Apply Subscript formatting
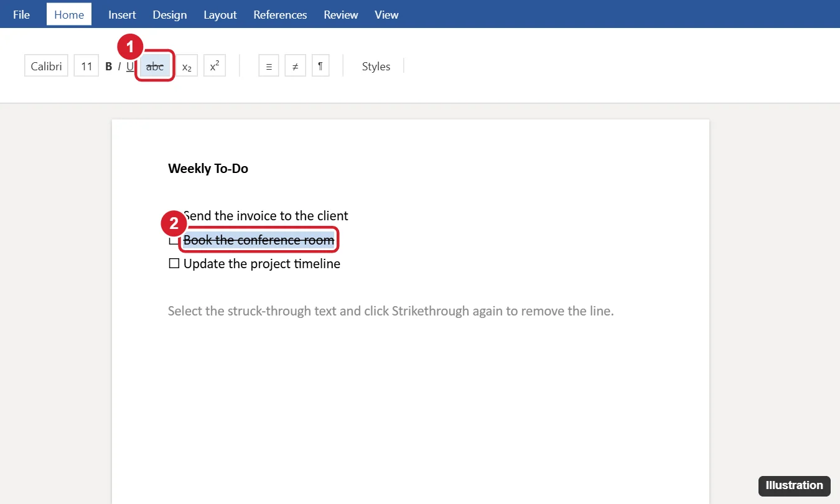 click(x=187, y=66)
